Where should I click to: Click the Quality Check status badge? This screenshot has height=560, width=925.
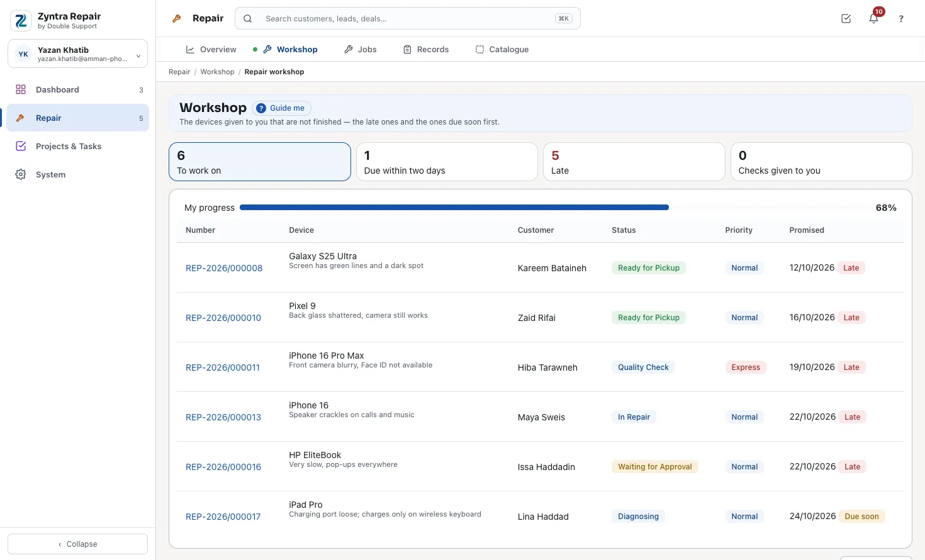tap(643, 367)
